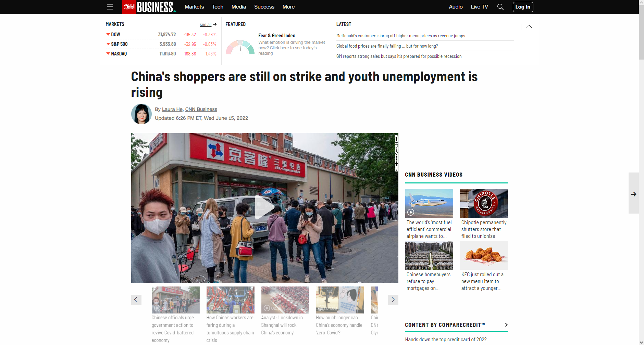This screenshot has width=644, height=345.
Task: Open the Tech menu item
Action: click(x=218, y=7)
